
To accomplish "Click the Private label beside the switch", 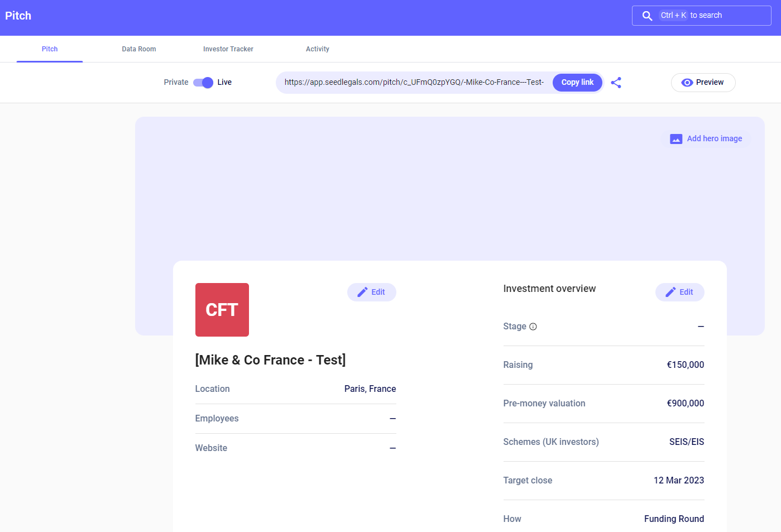I will pyautogui.click(x=176, y=82).
